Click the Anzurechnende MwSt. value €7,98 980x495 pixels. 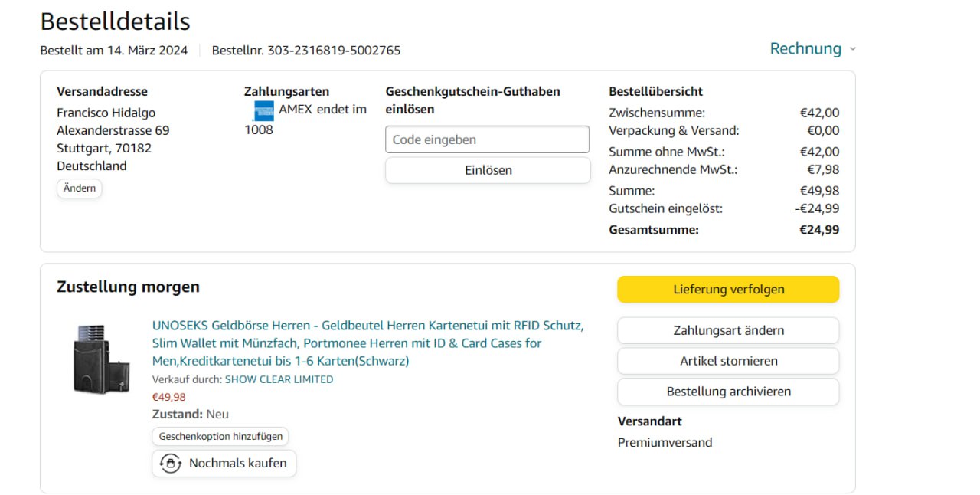coord(823,169)
